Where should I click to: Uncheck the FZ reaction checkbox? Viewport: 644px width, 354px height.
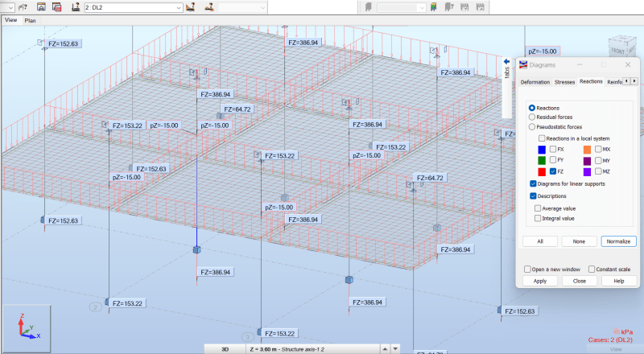tap(553, 171)
